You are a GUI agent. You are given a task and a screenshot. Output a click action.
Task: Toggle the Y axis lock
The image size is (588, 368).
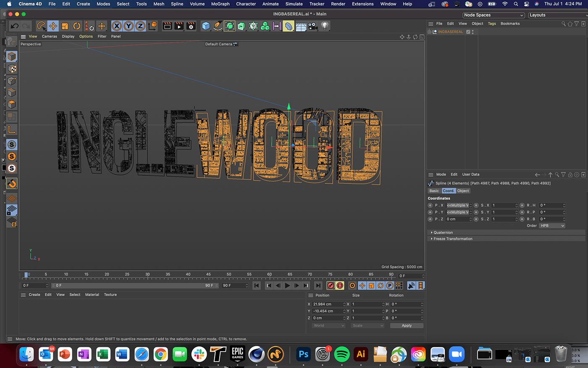(129, 26)
